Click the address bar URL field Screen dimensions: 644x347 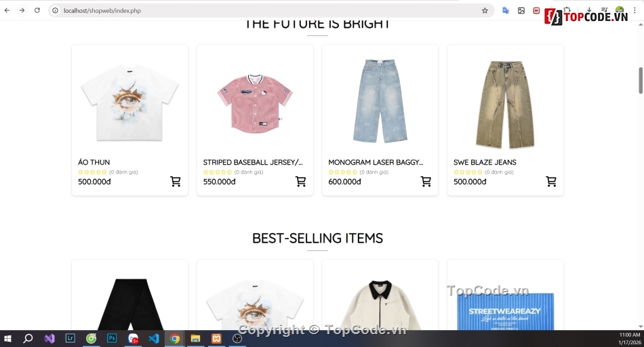coord(263,11)
